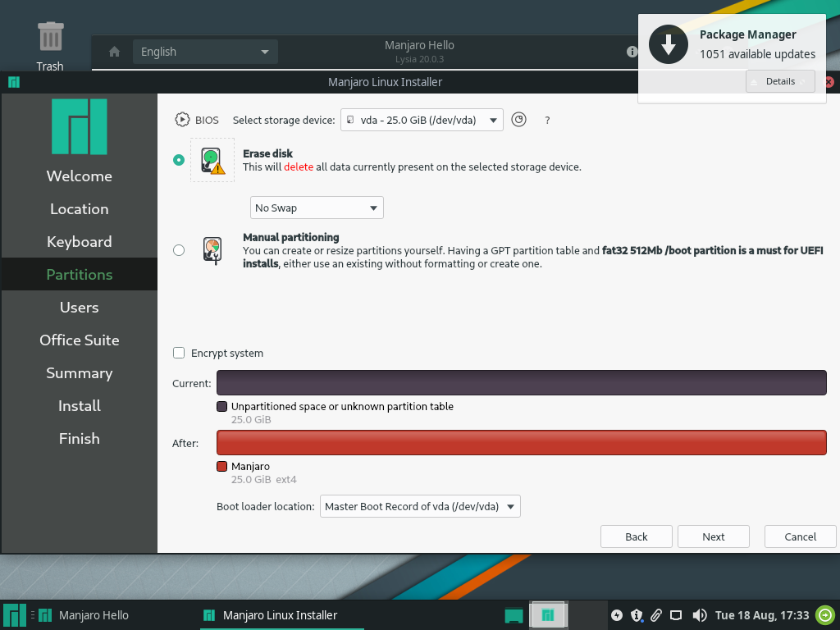Click the Back button
840x630 pixels.
coord(637,536)
